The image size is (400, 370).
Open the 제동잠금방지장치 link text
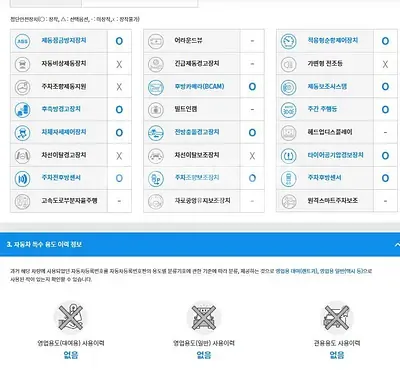[64, 40]
